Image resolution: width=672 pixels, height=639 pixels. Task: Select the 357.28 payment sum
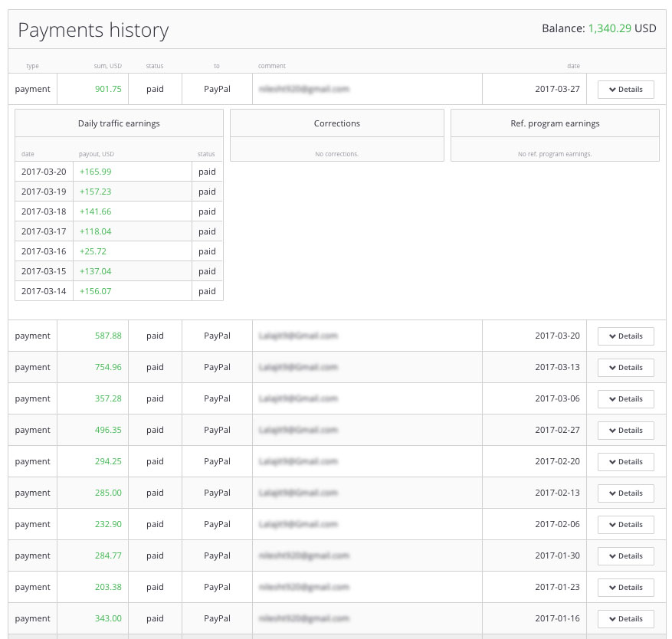[x=108, y=398]
